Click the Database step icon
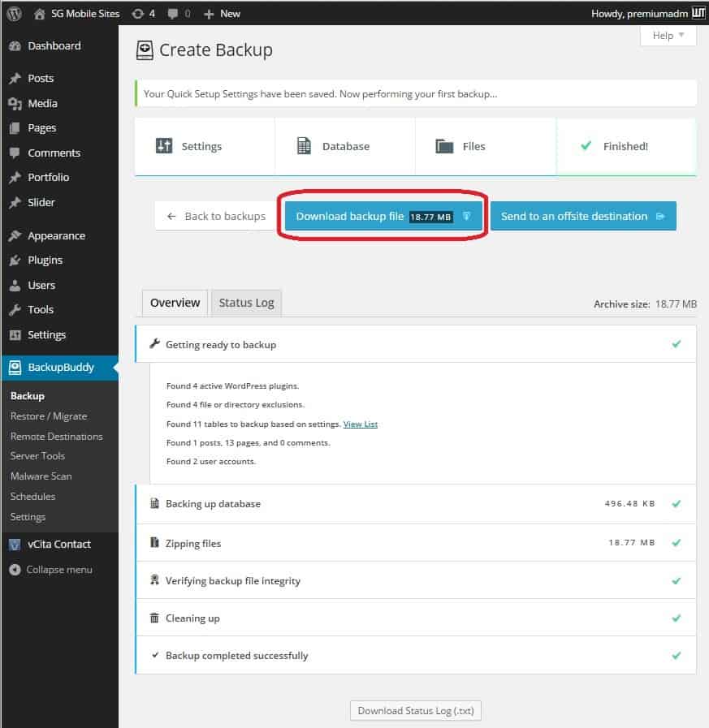This screenshot has width=709, height=728. (x=304, y=146)
